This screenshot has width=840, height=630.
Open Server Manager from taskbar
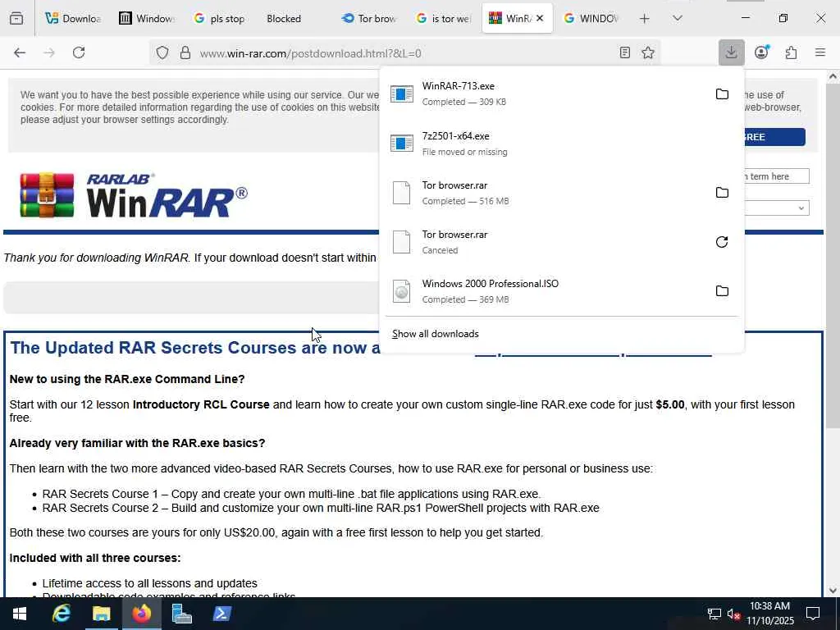click(x=181, y=614)
